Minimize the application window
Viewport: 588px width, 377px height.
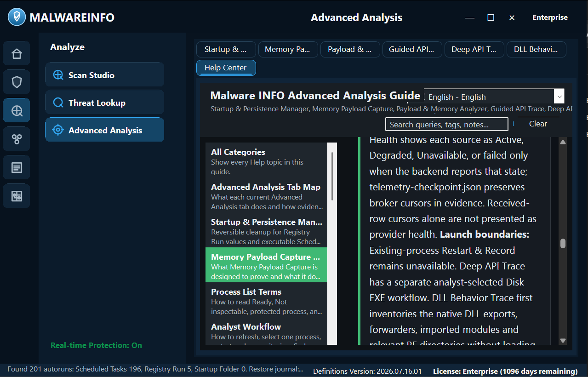pos(469,17)
